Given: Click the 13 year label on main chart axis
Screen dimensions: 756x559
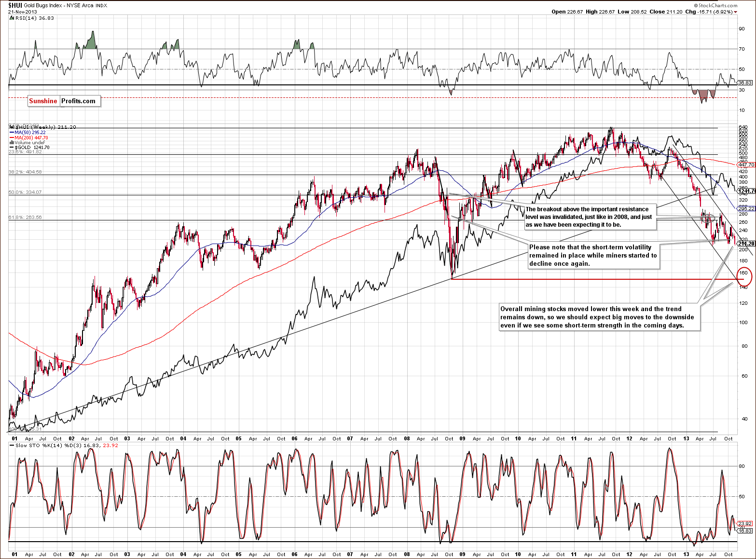Looking at the screenshot, I should coord(685,439).
